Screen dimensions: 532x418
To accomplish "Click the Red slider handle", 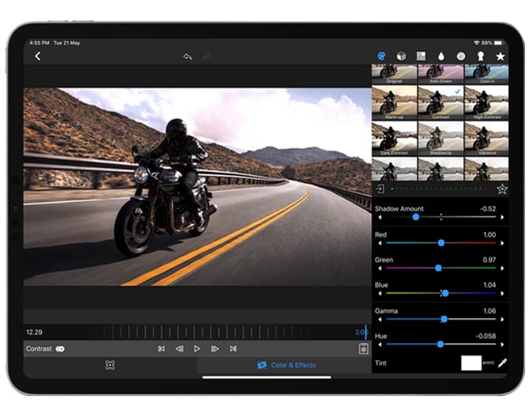I will tap(441, 243).
